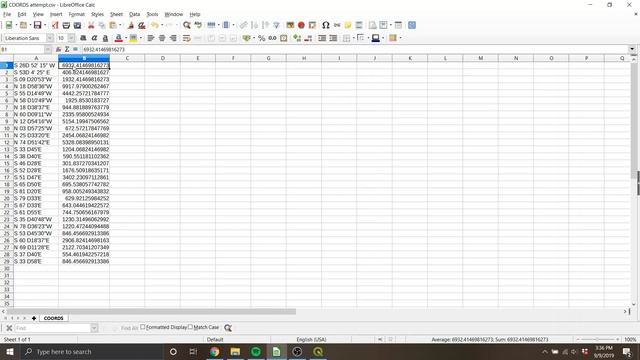Open Spotify from the taskbar
Image resolution: width=640 pixels, height=360 pixels.
tap(256, 351)
